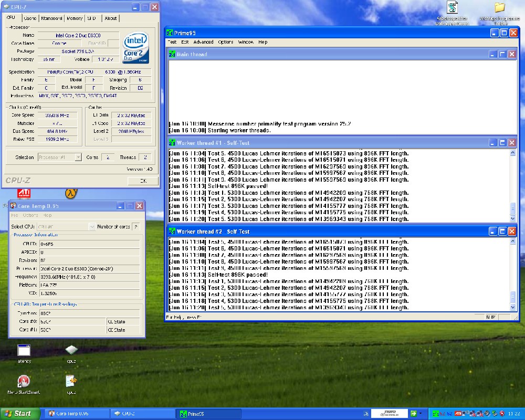Click the Core Temp temperature tray readout
Screen dimensions: 525x420
click(x=446, y=414)
